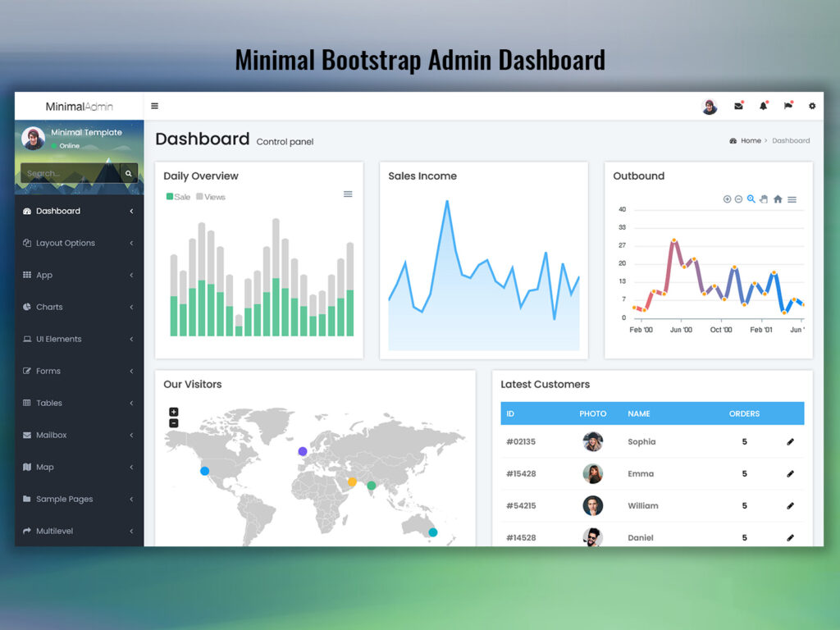Click customer ID #54215

(521, 505)
